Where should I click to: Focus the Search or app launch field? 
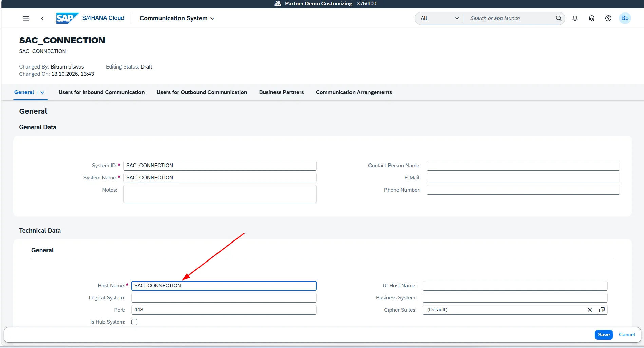click(x=510, y=18)
